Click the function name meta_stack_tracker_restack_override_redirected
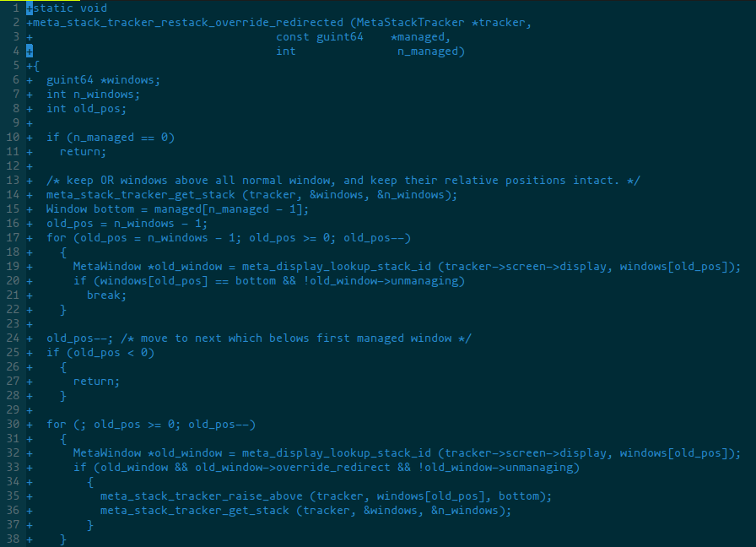 tap(188, 23)
